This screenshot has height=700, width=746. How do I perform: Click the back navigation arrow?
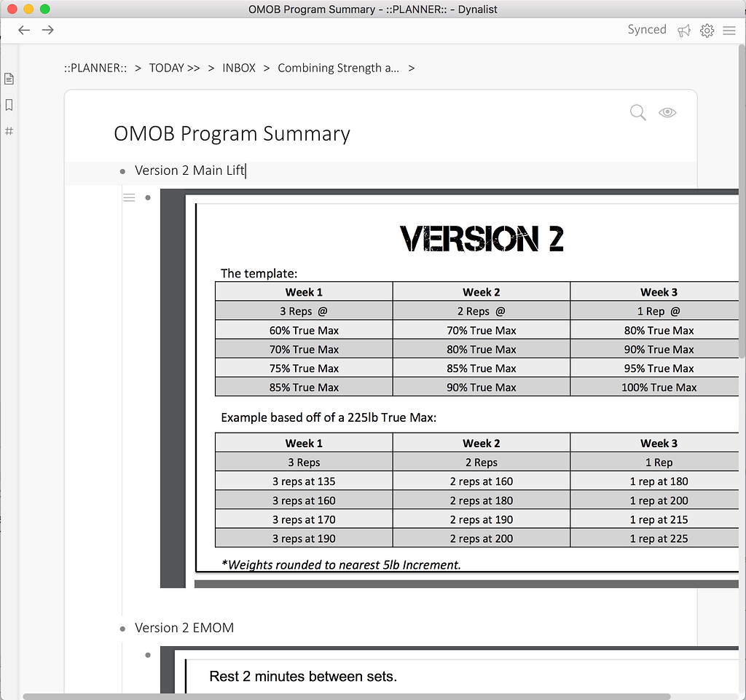[x=24, y=30]
